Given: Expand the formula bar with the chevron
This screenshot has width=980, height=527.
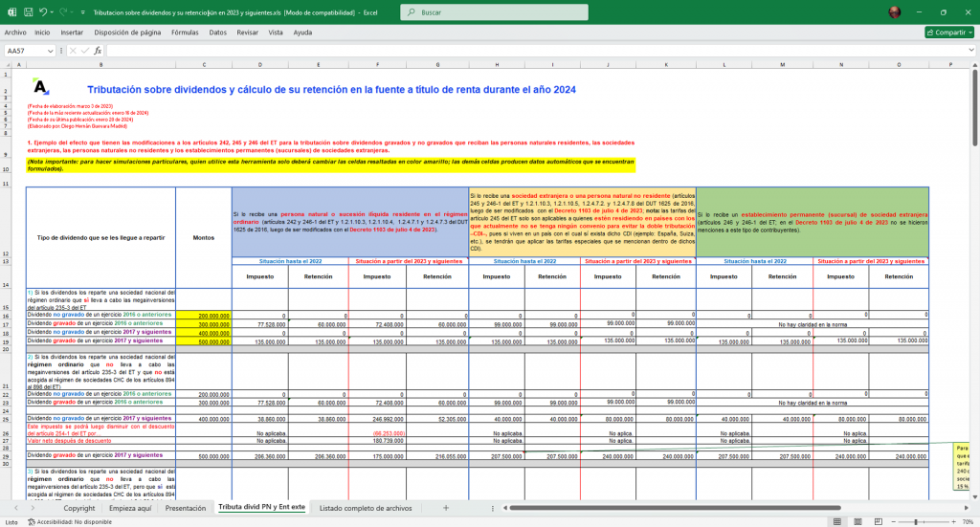Looking at the screenshot, I should [x=970, y=51].
